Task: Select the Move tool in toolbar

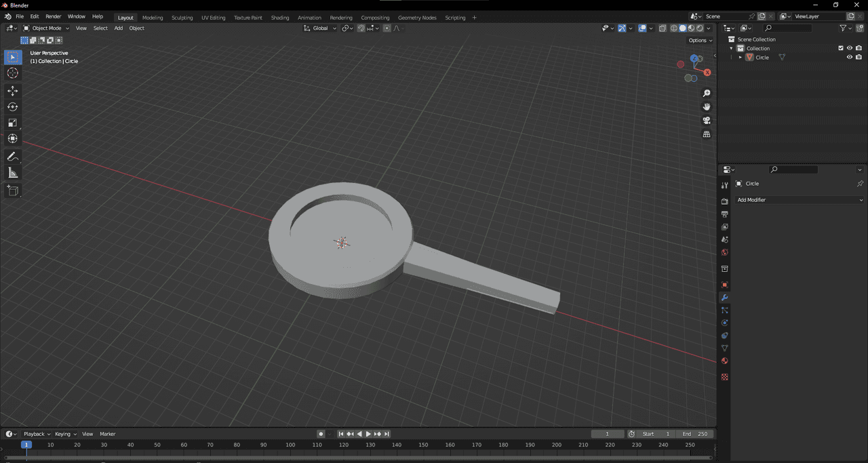Action: tap(13, 91)
